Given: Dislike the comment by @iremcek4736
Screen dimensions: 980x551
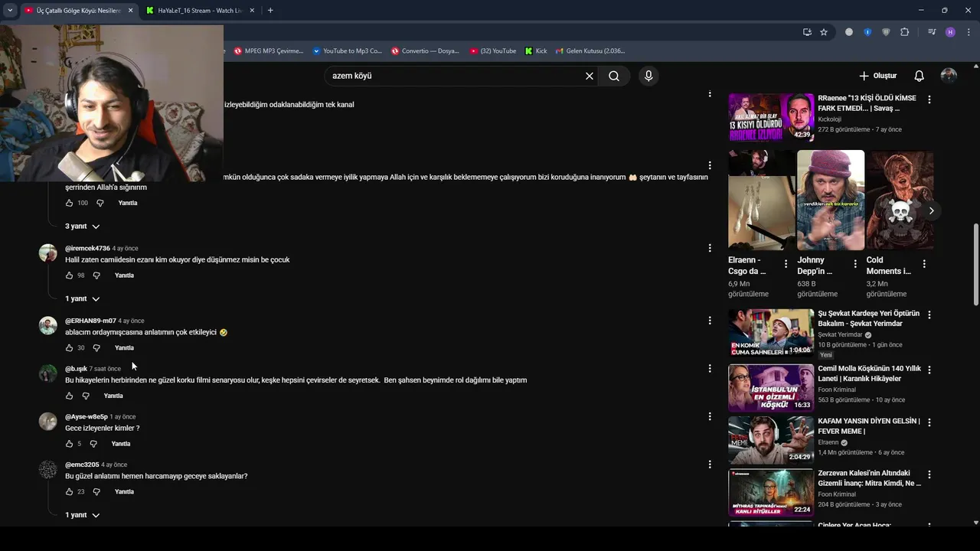Looking at the screenshot, I should [96, 275].
